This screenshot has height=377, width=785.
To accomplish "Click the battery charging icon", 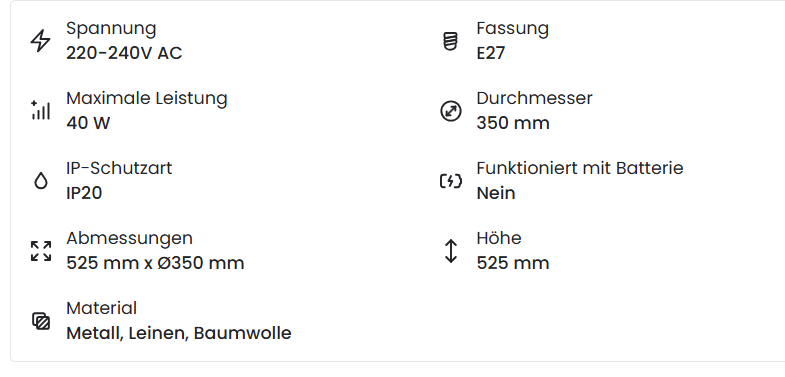I will (x=451, y=181).
